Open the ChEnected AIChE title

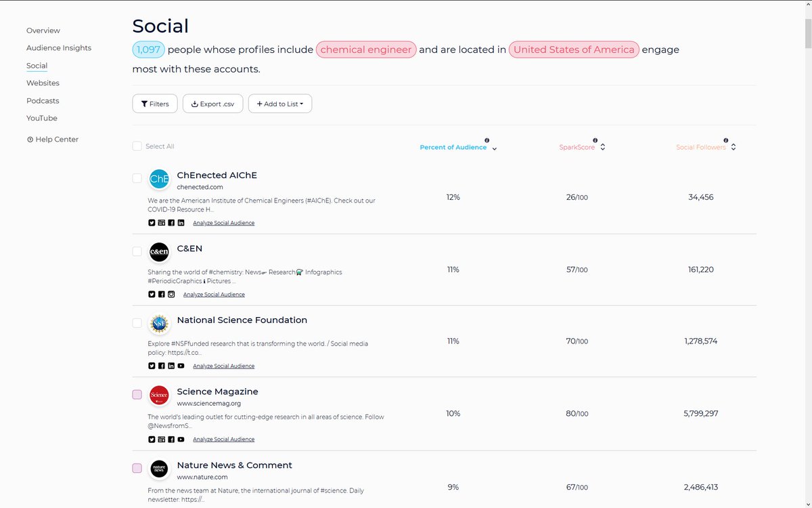pyautogui.click(x=217, y=175)
